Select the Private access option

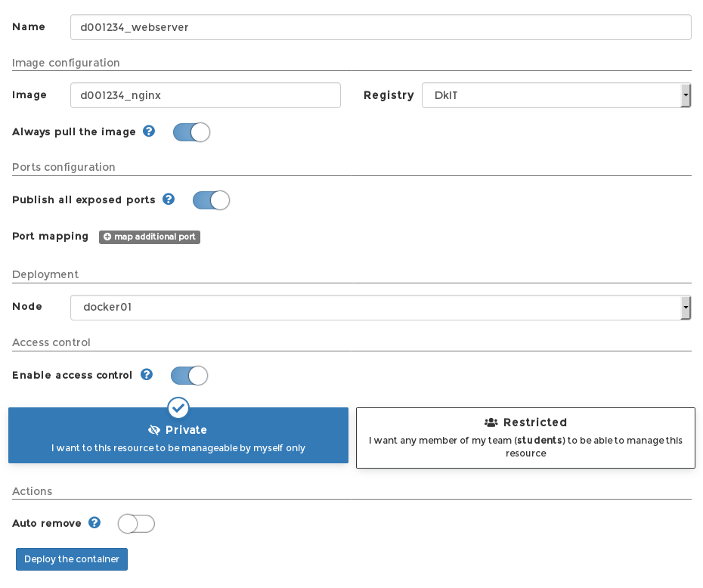click(178, 435)
